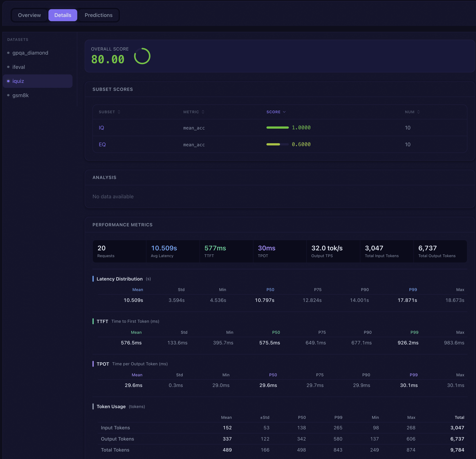
Task: Sort table by Metric column icon
Action: [203, 112]
